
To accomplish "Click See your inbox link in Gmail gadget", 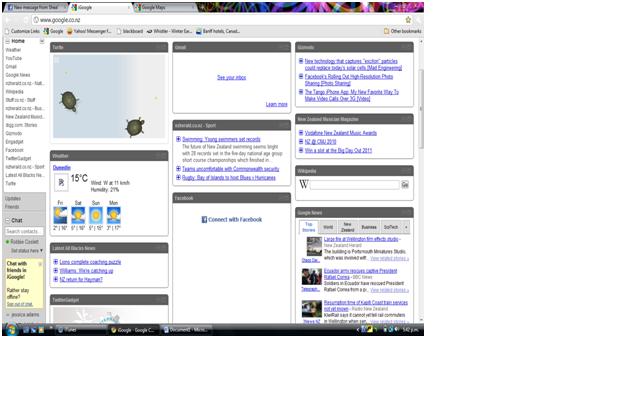I will tap(231, 78).
